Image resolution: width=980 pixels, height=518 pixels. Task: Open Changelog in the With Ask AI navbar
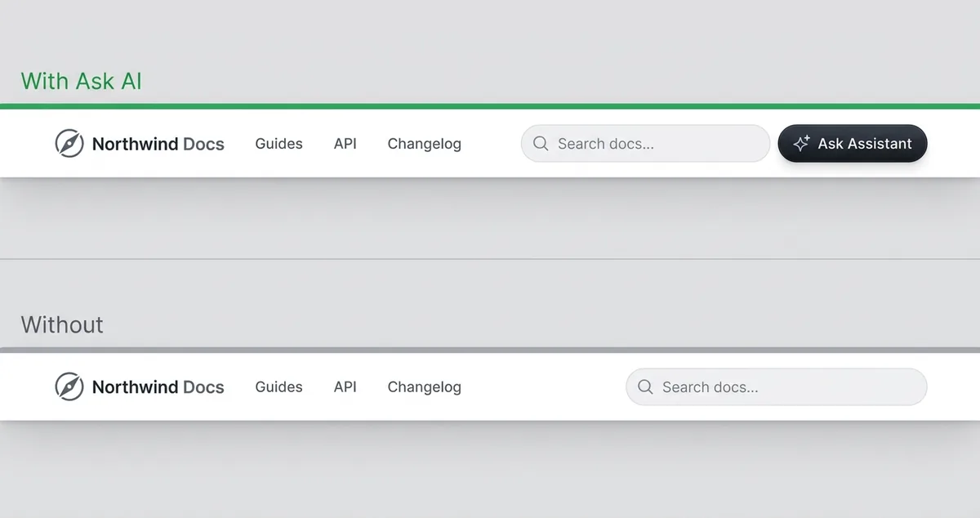pos(424,144)
